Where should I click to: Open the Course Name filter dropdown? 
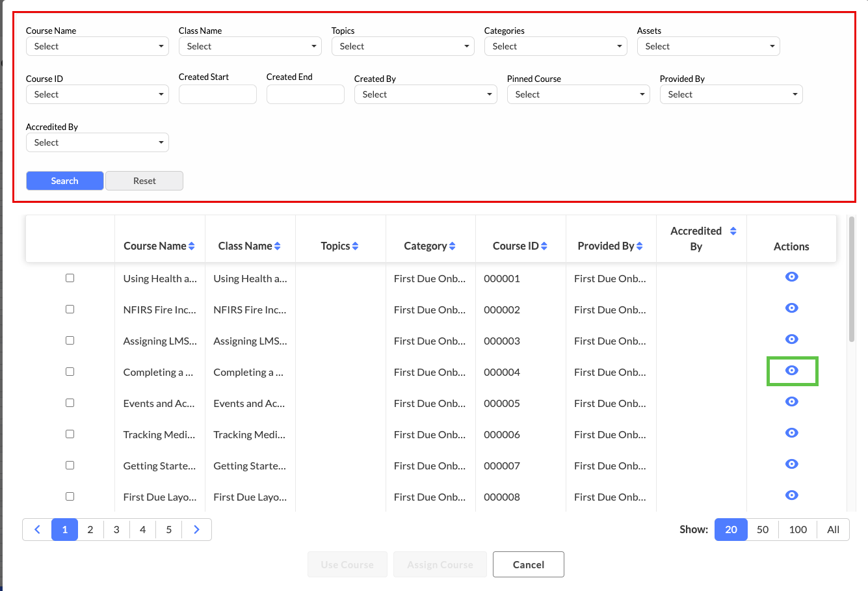[x=98, y=46]
